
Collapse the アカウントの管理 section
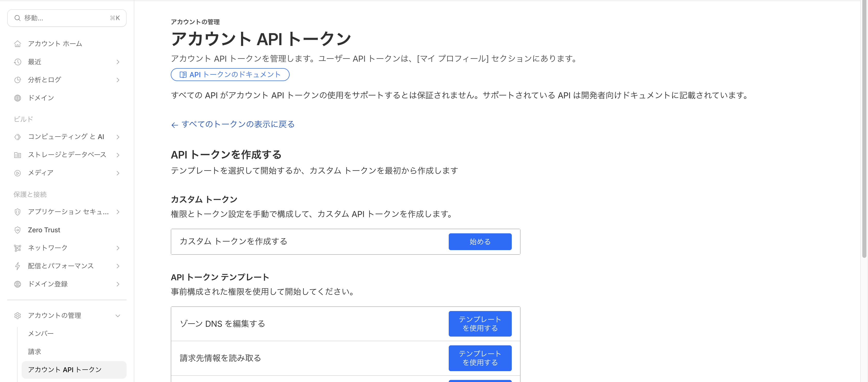(x=118, y=316)
